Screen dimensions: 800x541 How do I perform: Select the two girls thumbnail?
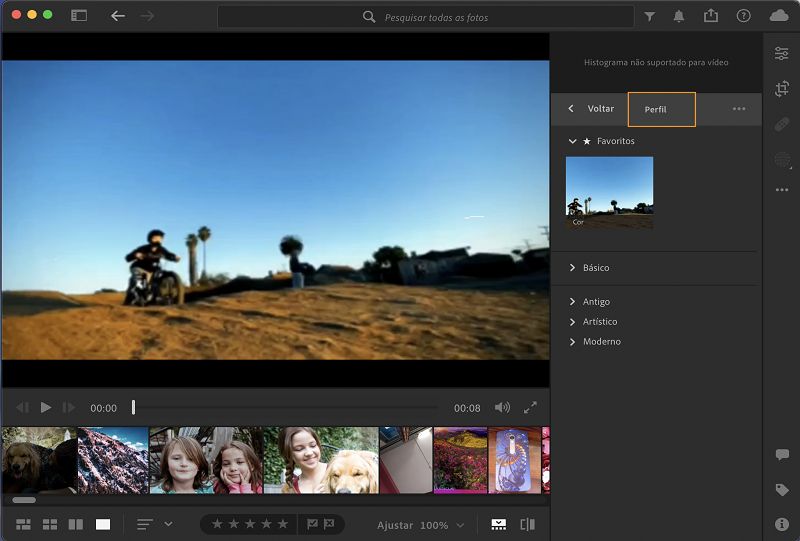pos(206,460)
